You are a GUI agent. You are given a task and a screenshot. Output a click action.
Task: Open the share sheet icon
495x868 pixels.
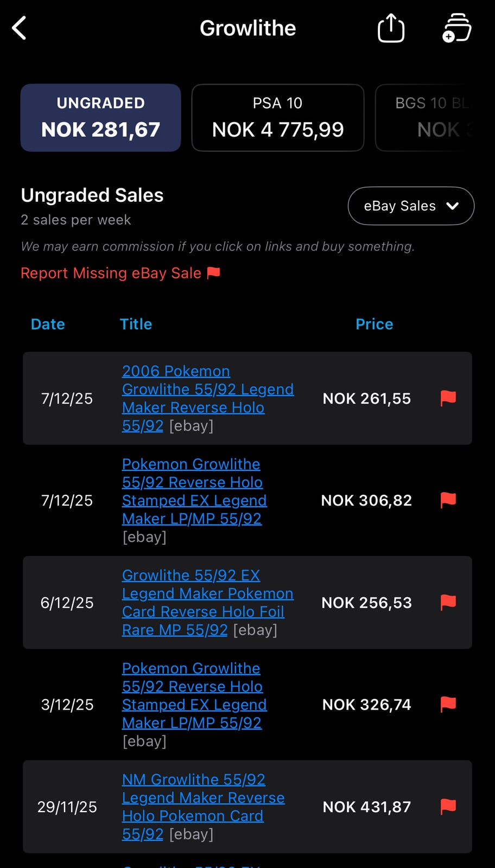pyautogui.click(x=391, y=28)
